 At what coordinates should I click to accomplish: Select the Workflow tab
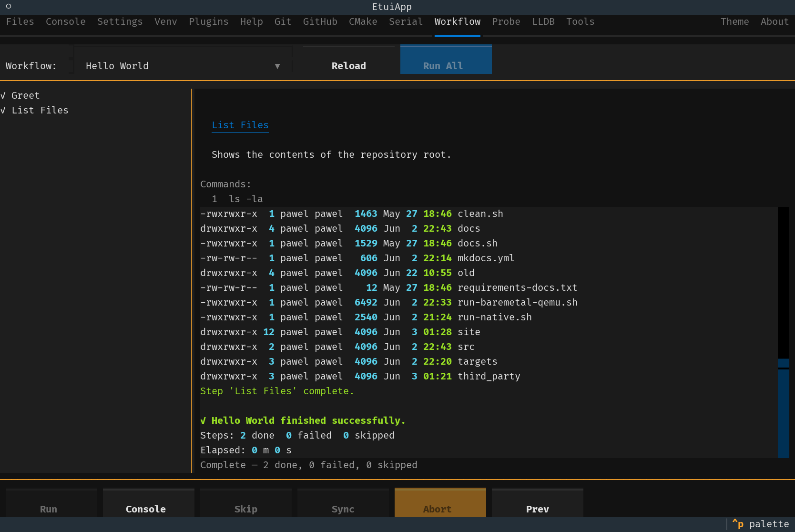point(458,21)
